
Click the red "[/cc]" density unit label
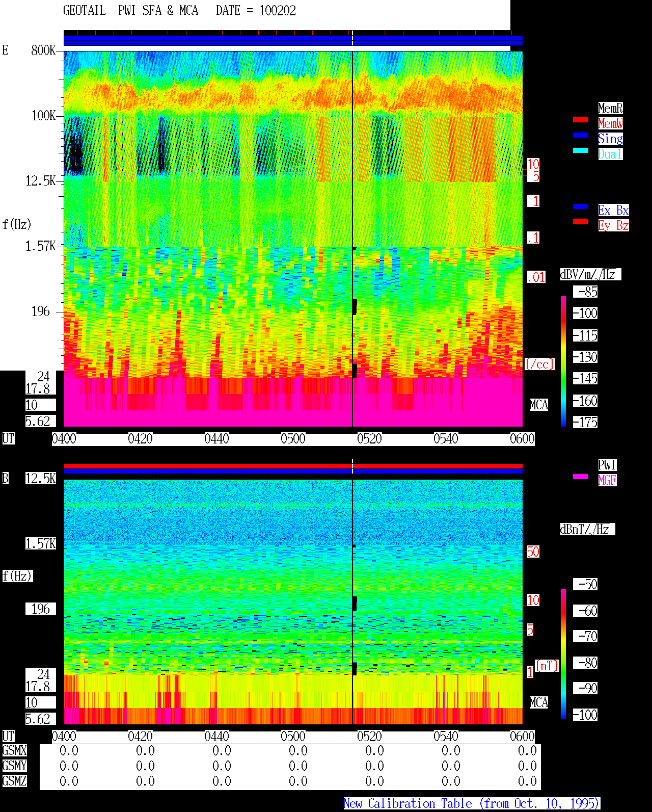539,364
